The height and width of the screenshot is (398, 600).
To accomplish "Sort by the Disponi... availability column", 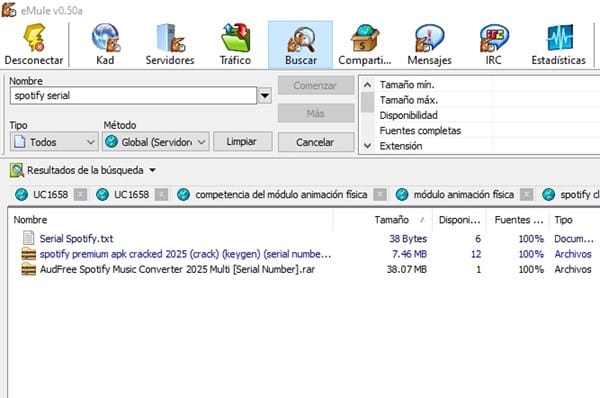I will pos(459,220).
